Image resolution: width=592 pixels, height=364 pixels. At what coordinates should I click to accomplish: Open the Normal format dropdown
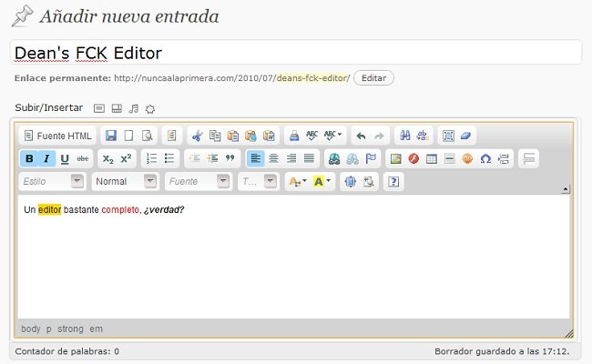126,181
